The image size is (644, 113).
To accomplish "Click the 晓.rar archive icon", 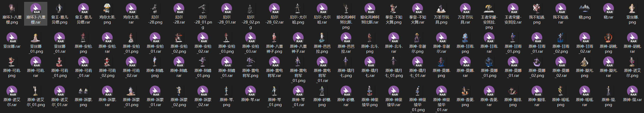I will pyautogui.click(x=609, y=9).
